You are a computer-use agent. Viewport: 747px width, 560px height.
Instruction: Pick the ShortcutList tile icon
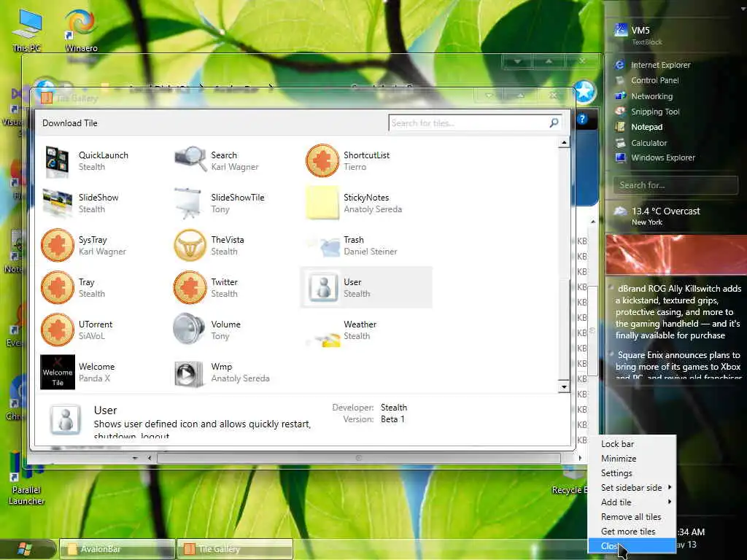(x=322, y=161)
